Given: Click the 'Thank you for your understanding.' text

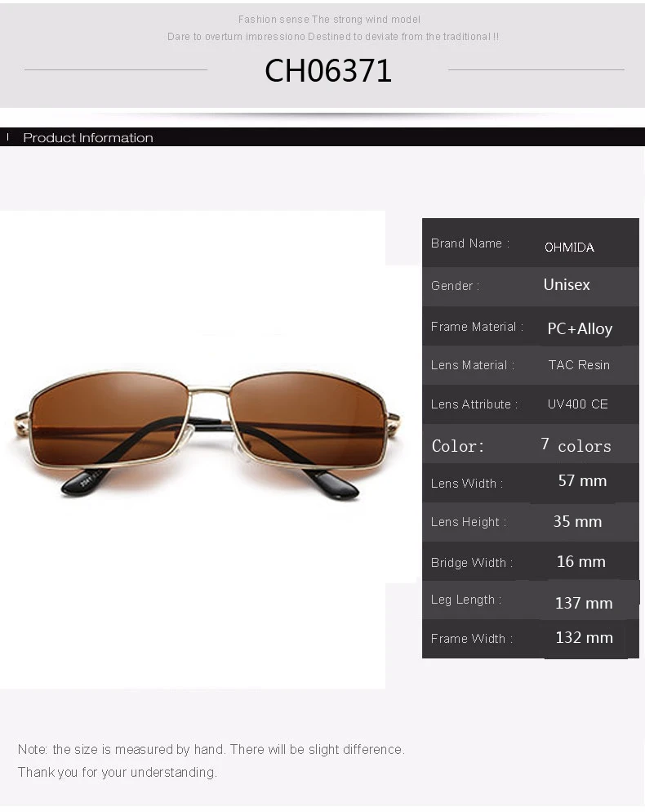Looking at the screenshot, I should 117,773.
